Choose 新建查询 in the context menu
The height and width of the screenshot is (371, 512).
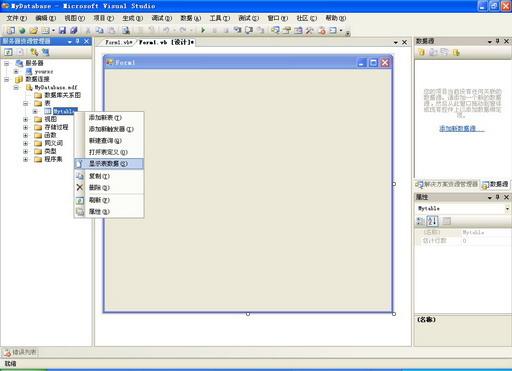[109, 141]
